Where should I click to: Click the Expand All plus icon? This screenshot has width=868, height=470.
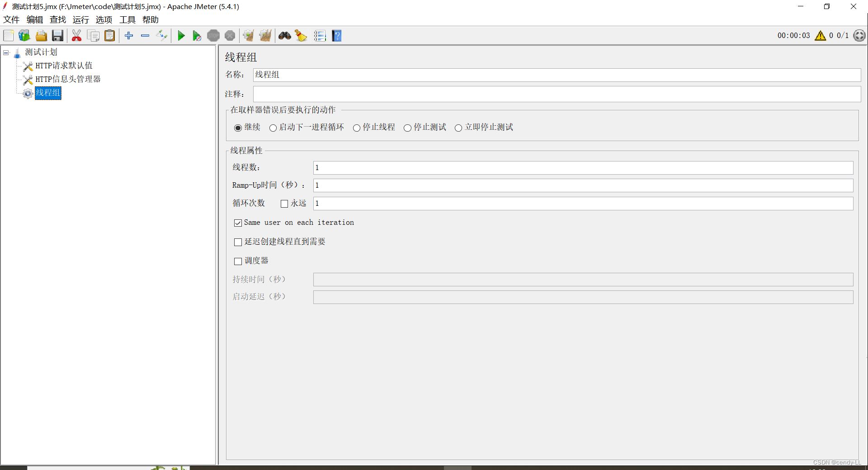129,35
